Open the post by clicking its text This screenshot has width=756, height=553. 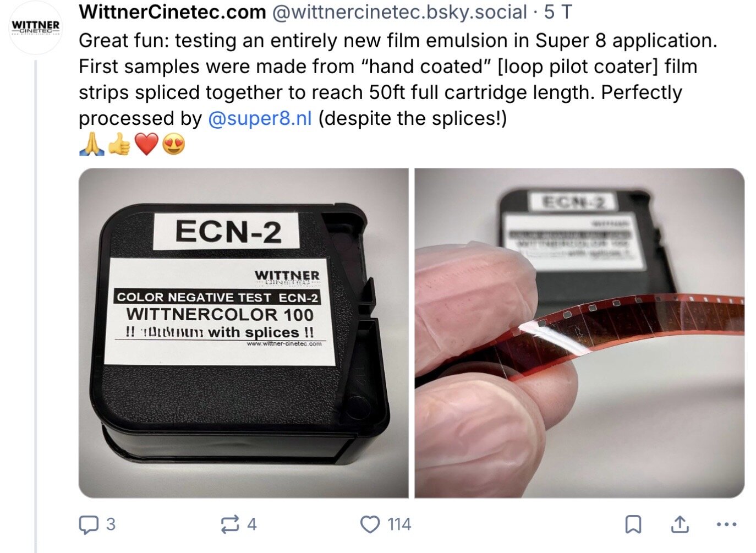tap(398, 79)
